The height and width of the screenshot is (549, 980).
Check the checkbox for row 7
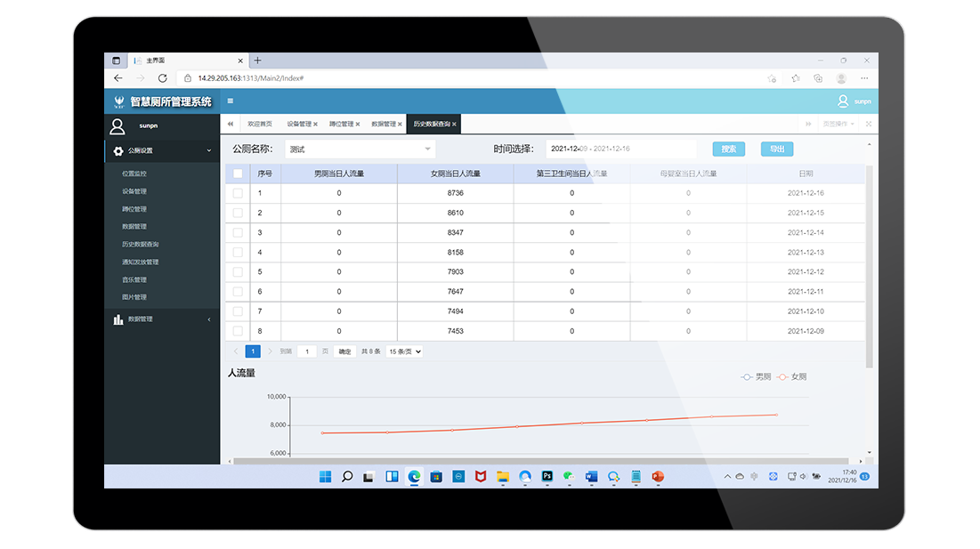coord(238,311)
